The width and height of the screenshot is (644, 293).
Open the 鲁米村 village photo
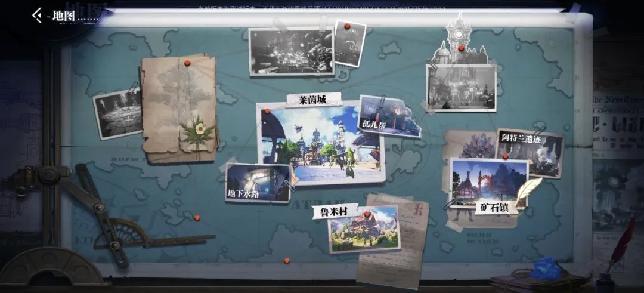(x=364, y=229)
